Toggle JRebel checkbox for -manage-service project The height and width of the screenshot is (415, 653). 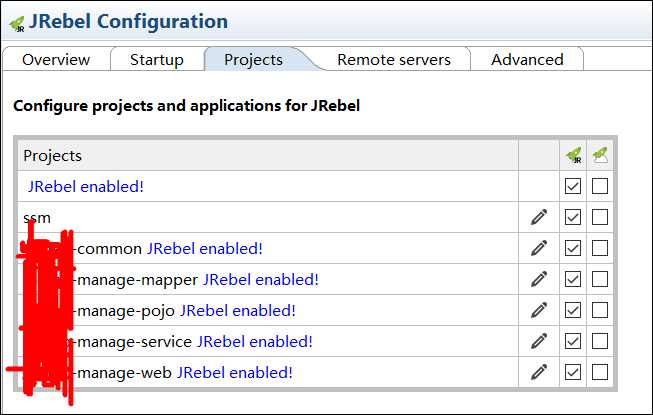573,341
